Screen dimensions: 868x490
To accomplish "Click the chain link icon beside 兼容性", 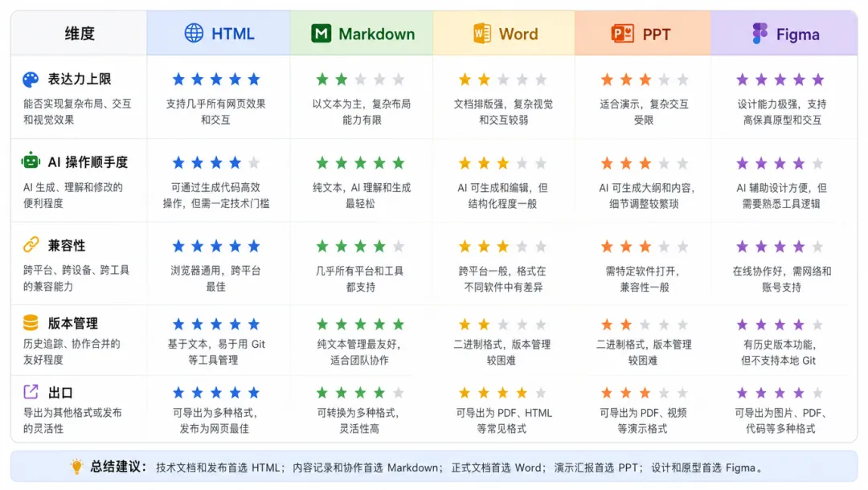I will click(31, 244).
